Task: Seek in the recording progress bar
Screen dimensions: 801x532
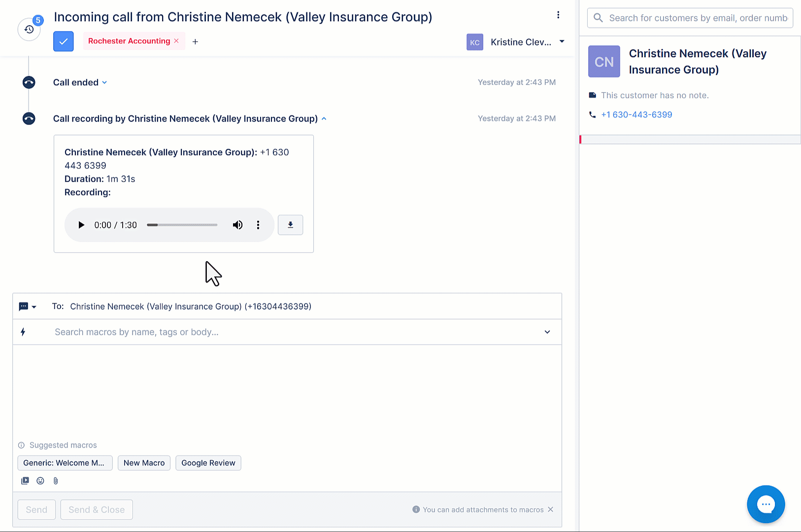Action: coord(182,225)
